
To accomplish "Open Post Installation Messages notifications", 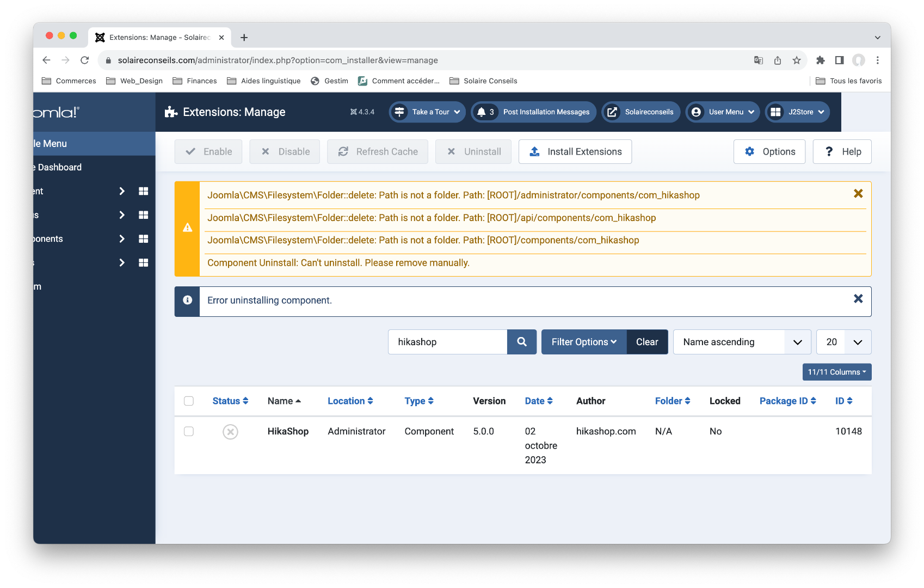I will [x=534, y=112].
